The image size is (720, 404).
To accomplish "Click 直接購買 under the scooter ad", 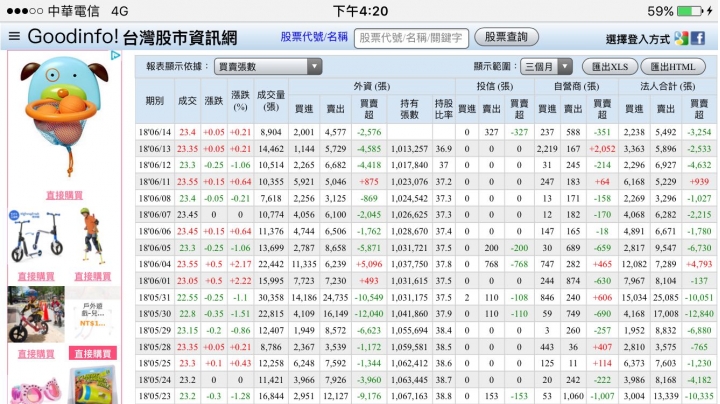I will (x=36, y=276).
